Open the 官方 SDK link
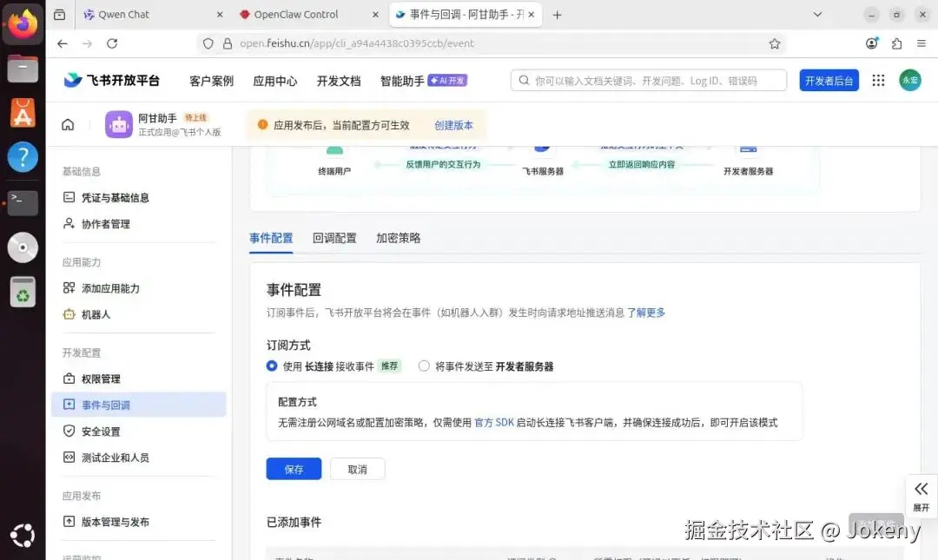The width and height of the screenshot is (938, 560). click(x=494, y=423)
